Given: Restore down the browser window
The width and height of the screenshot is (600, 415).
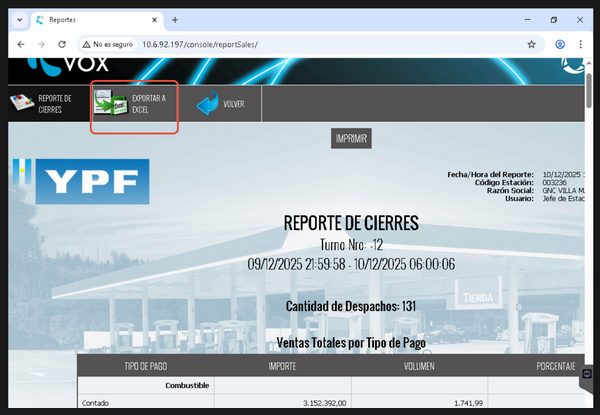Looking at the screenshot, I should pos(554,20).
